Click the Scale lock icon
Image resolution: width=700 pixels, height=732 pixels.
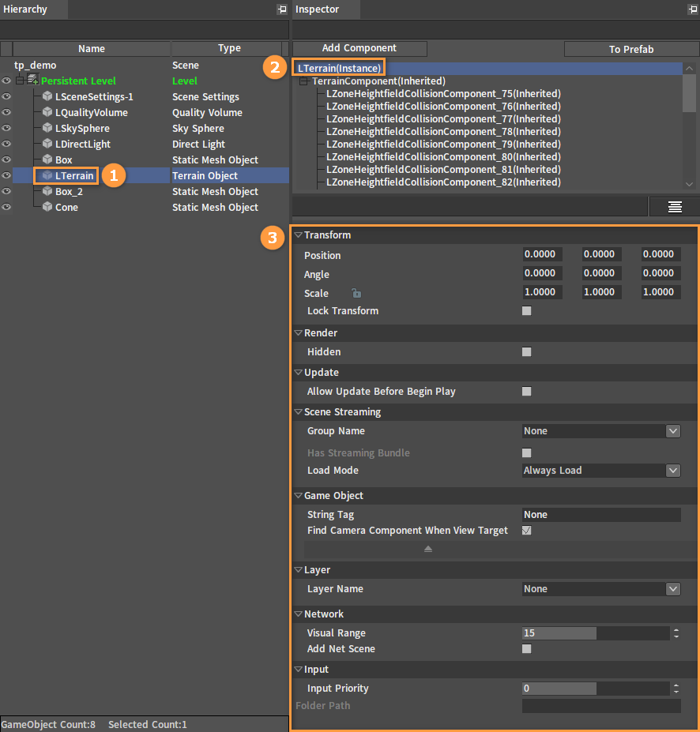[356, 293]
